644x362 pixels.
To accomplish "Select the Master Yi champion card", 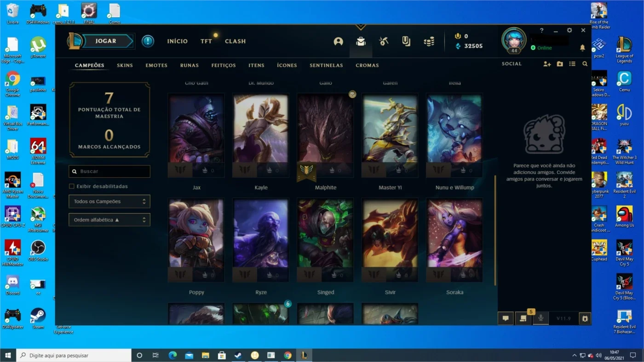I will (x=390, y=135).
